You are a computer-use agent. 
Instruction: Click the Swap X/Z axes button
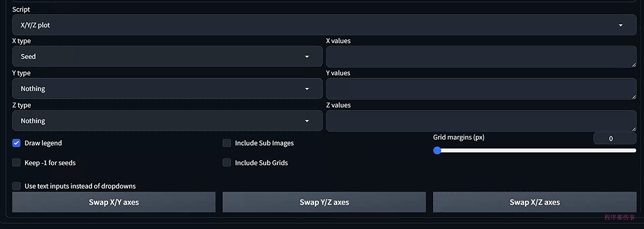point(535,202)
